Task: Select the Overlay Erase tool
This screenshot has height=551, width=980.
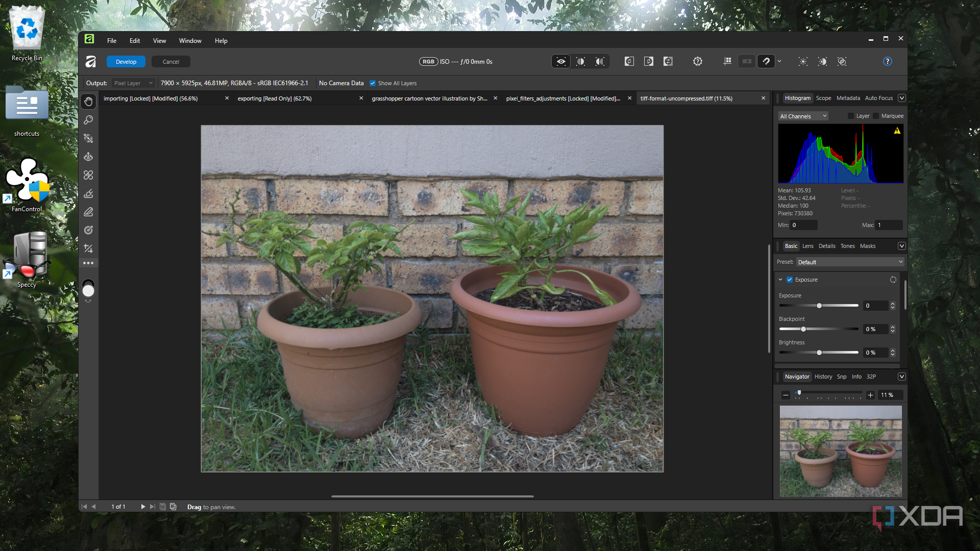Action: point(88,212)
